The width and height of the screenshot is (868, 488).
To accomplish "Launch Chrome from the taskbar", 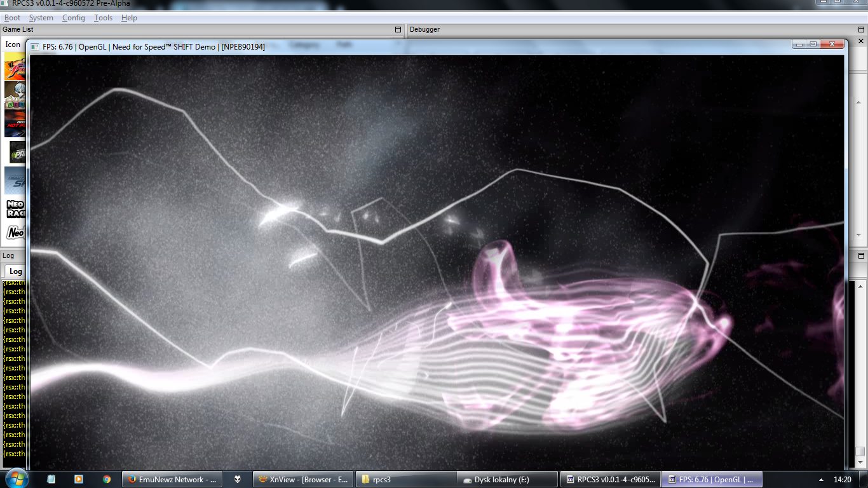I will point(106,479).
